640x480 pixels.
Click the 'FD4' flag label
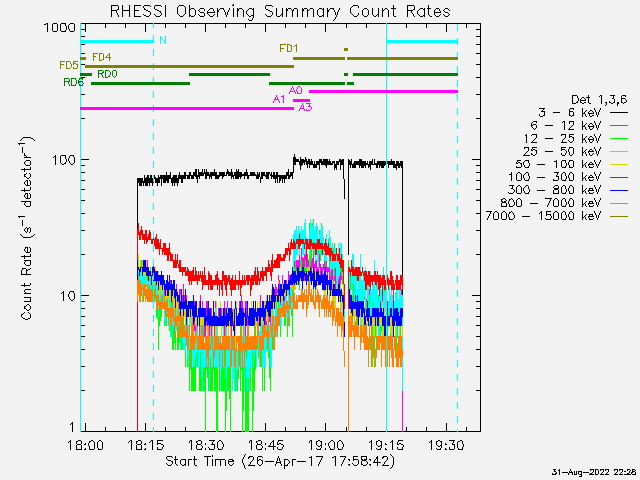pyautogui.click(x=102, y=57)
